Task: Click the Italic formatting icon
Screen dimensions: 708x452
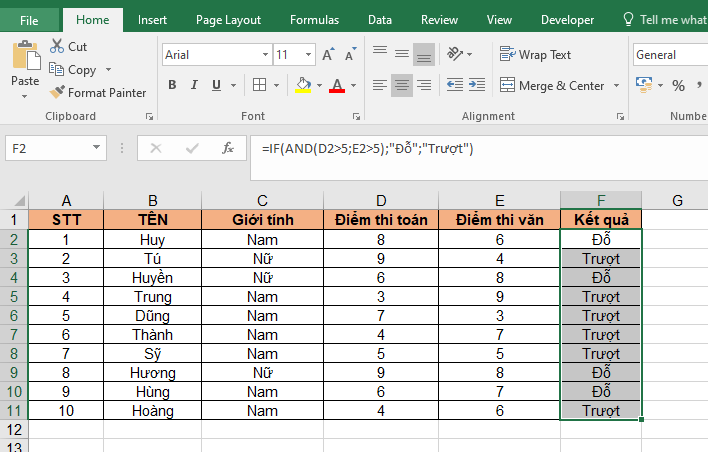Action: [x=191, y=86]
